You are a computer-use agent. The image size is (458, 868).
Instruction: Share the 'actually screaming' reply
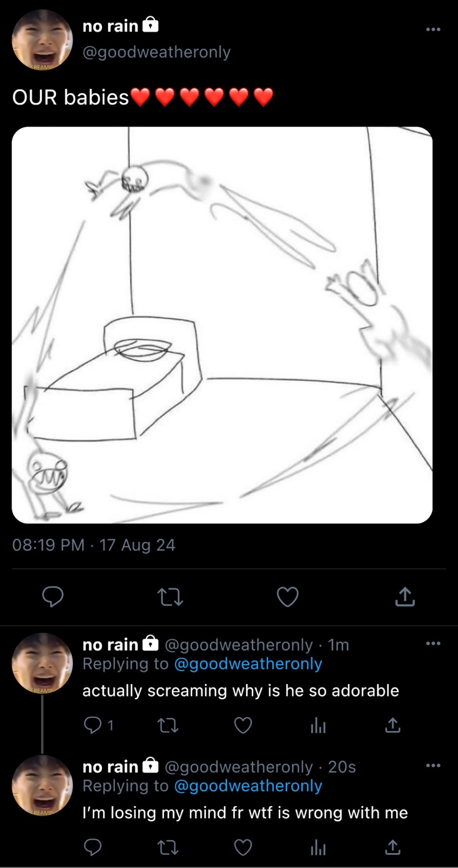[392, 725]
